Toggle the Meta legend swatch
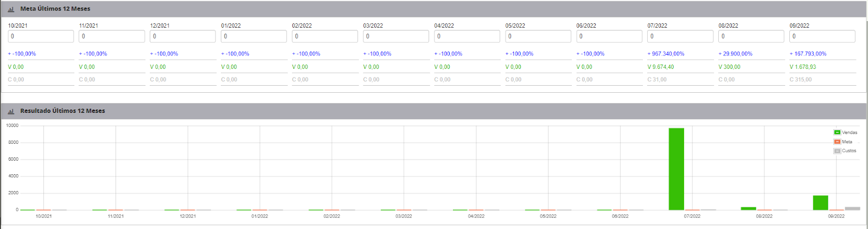 point(837,142)
